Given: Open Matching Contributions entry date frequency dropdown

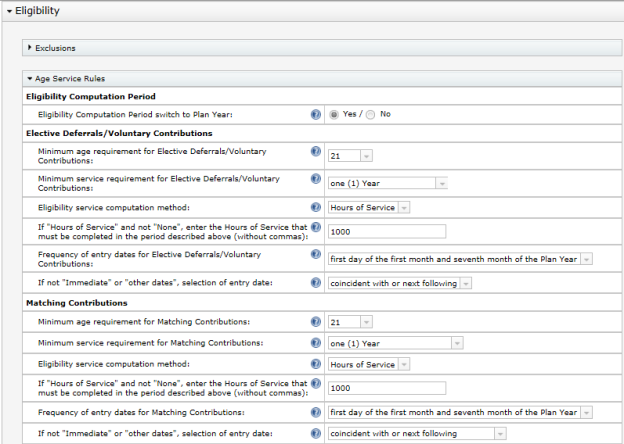Looking at the screenshot, I should 460,413.
